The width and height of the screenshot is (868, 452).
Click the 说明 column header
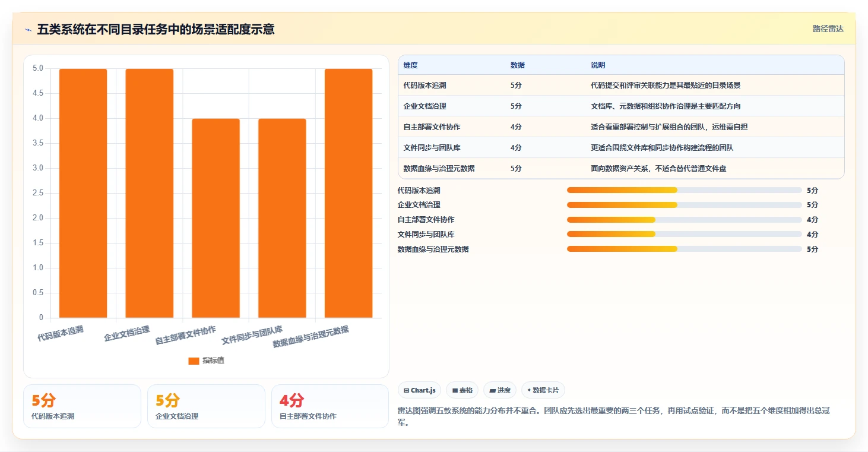click(x=598, y=65)
